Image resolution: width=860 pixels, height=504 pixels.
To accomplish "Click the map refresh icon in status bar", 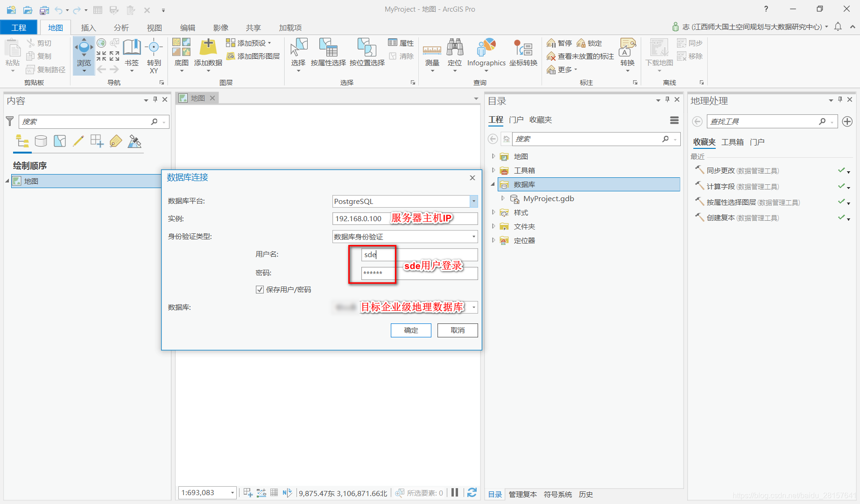I will (472, 492).
